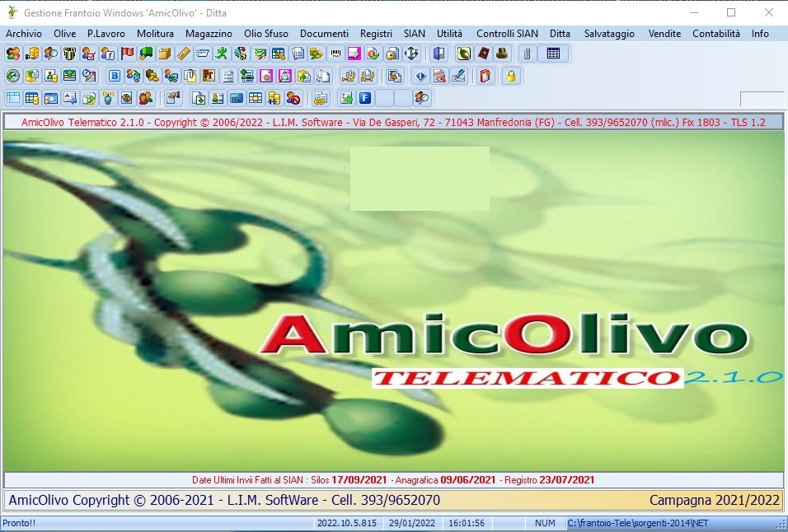Viewport: 788px width, 532px height.
Task: Click the Registro date '23/07/2021'
Action: pos(567,480)
